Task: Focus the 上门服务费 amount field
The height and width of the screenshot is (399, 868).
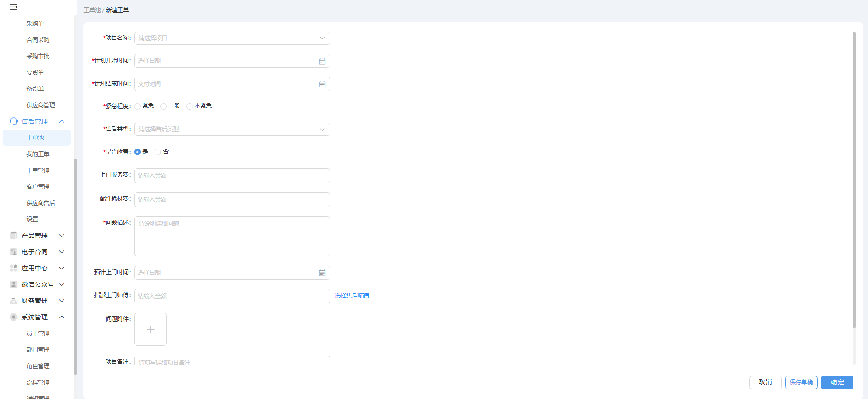Action: (232, 176)
